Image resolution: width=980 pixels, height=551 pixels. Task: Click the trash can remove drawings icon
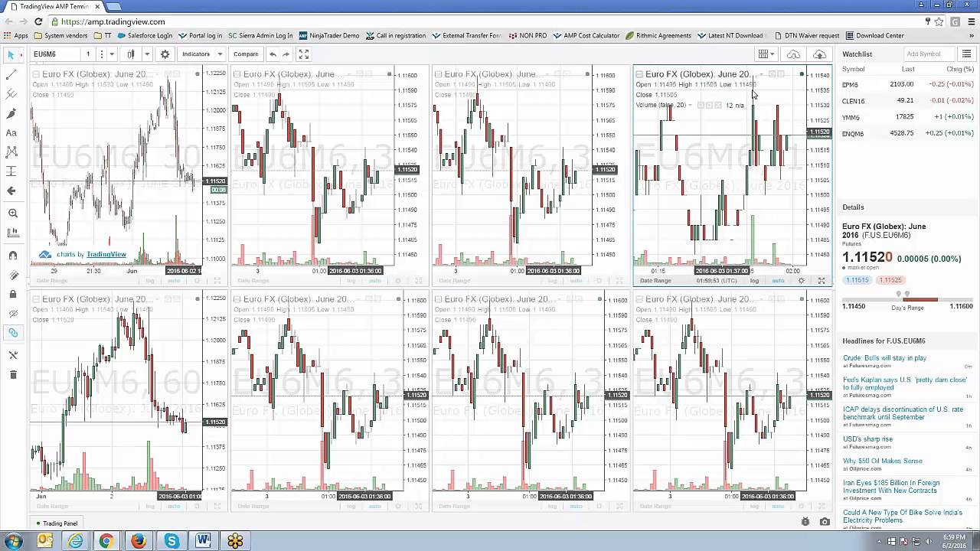(12, 374)
